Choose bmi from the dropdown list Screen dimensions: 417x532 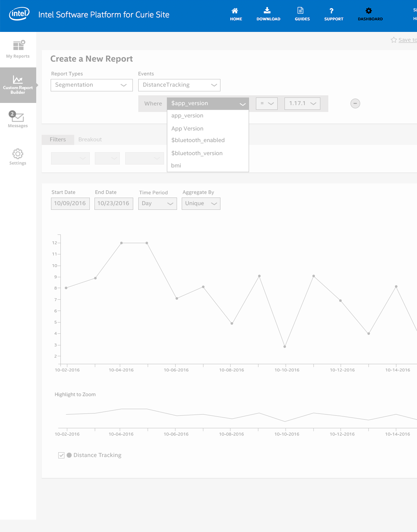[x=208, y=166]
